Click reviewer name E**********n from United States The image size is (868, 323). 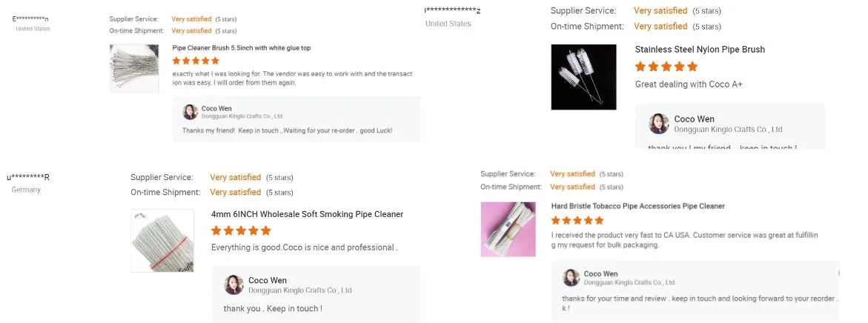30,19
